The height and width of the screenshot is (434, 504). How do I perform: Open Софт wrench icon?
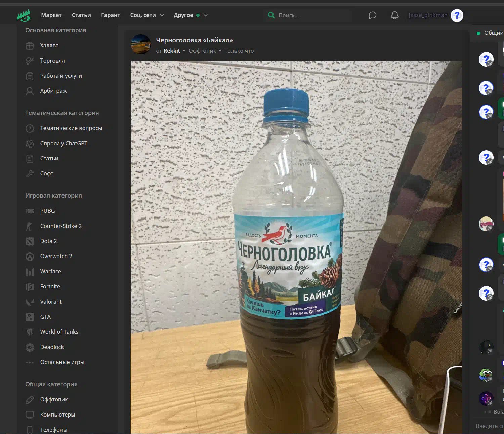30,174
